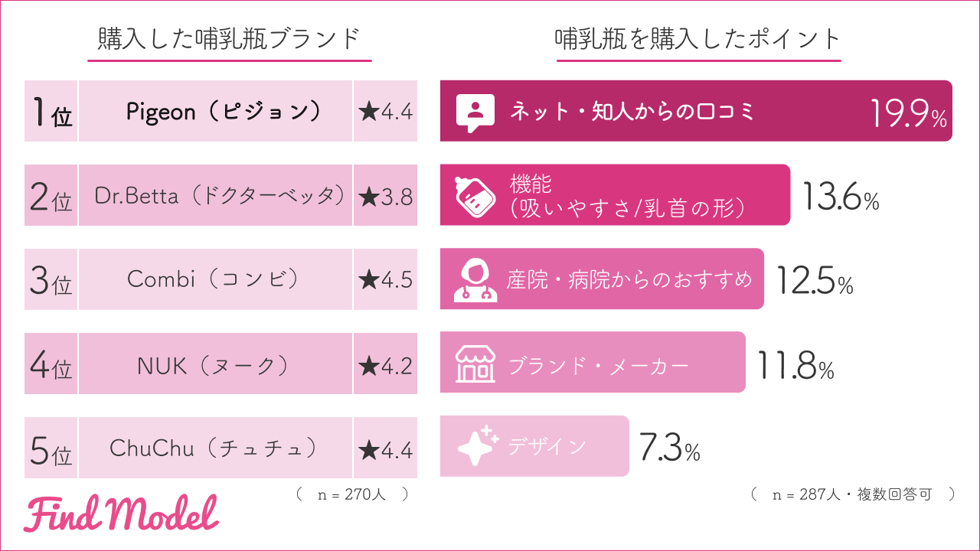Click the 19.9% word-of-mouth bar
The height and width of the screenshot is (551, 980).
tap(695, 112)
